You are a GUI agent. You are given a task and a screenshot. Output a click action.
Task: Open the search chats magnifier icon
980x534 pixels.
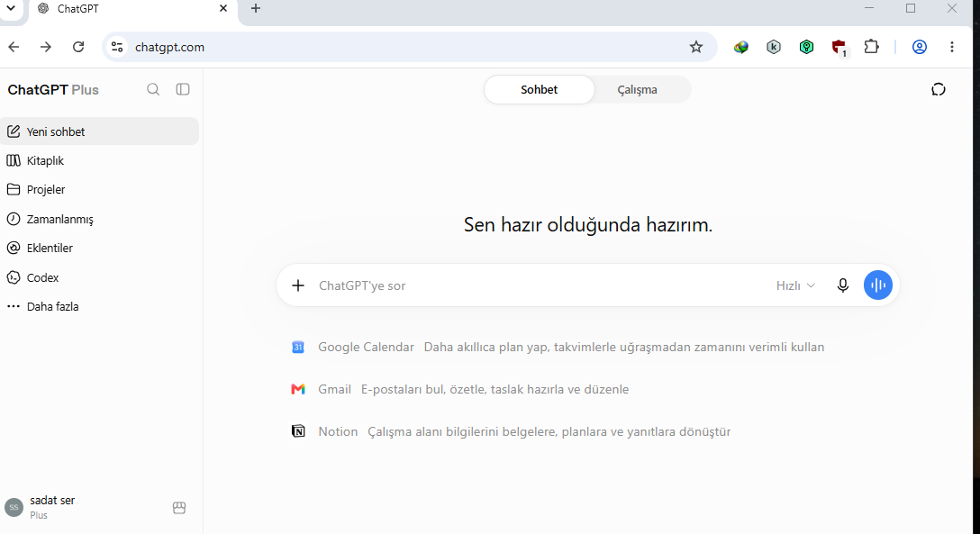click(153, 89)
